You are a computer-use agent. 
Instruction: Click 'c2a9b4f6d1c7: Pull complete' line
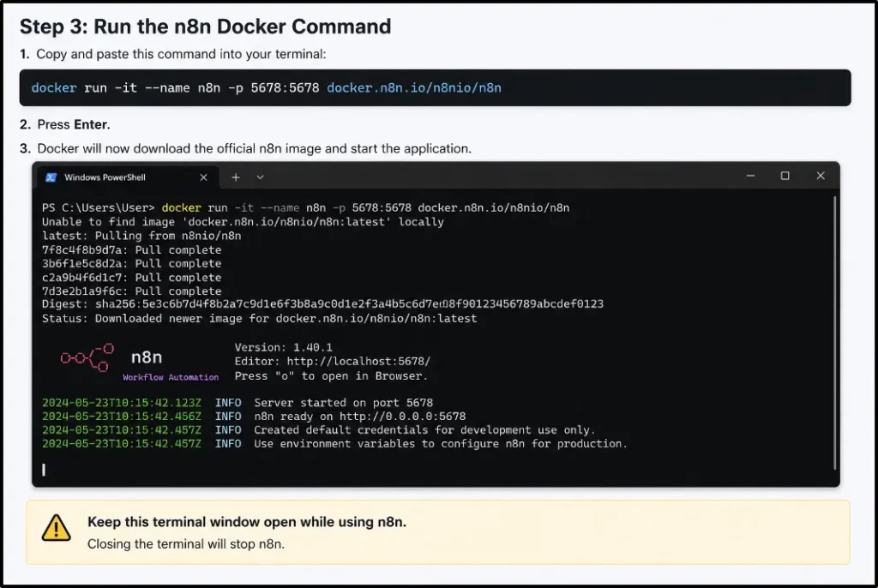[x=131, y=277]
